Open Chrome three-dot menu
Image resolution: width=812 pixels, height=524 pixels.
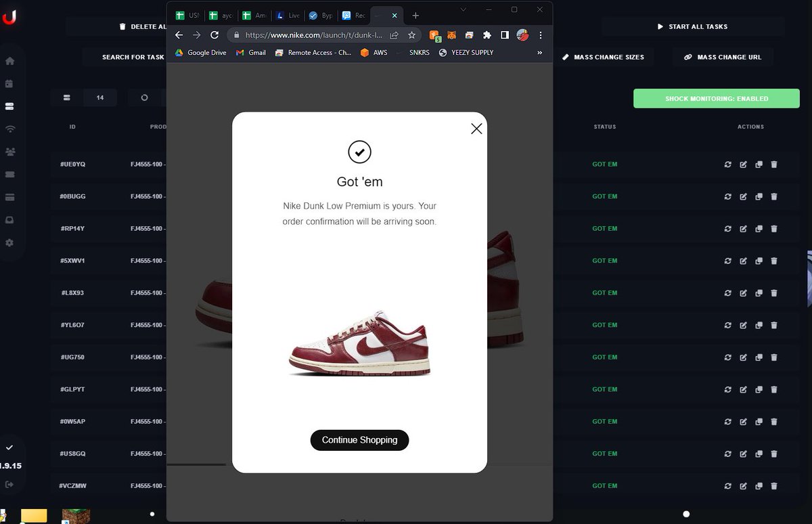click(540, 35)
